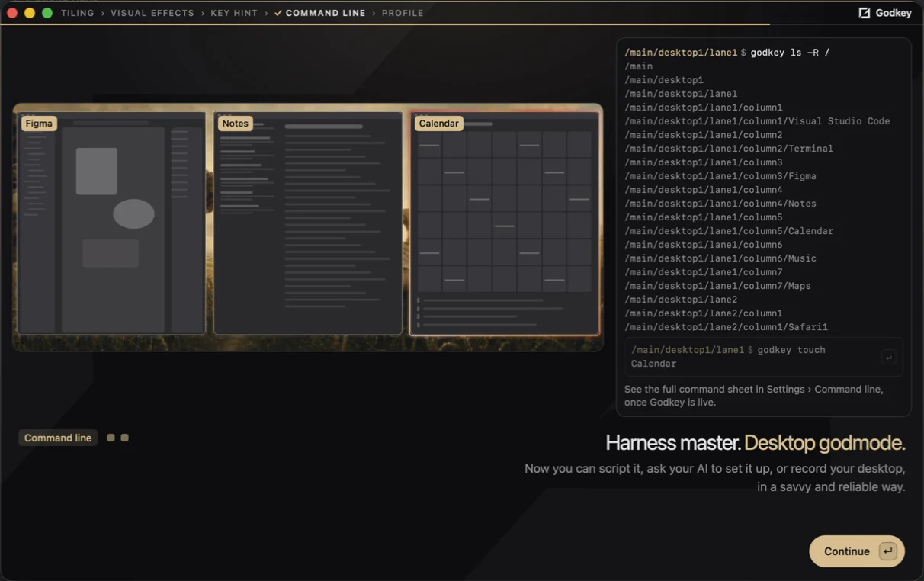This screenshot has height=581, width=924.
Task: Click the 'column7/Maps' path line
Action: coord(717,286)
